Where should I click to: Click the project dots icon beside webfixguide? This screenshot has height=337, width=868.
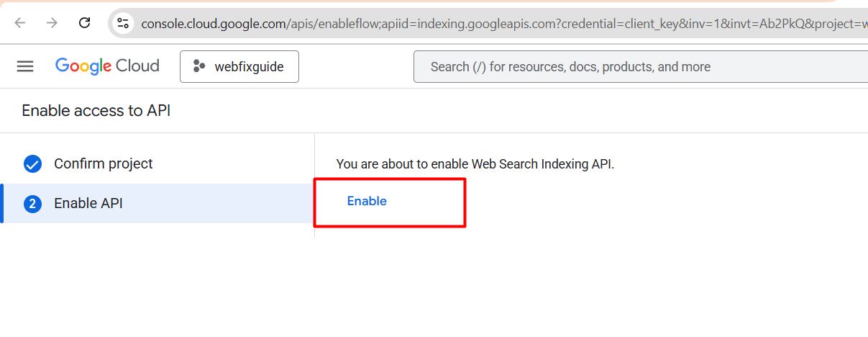199,67
